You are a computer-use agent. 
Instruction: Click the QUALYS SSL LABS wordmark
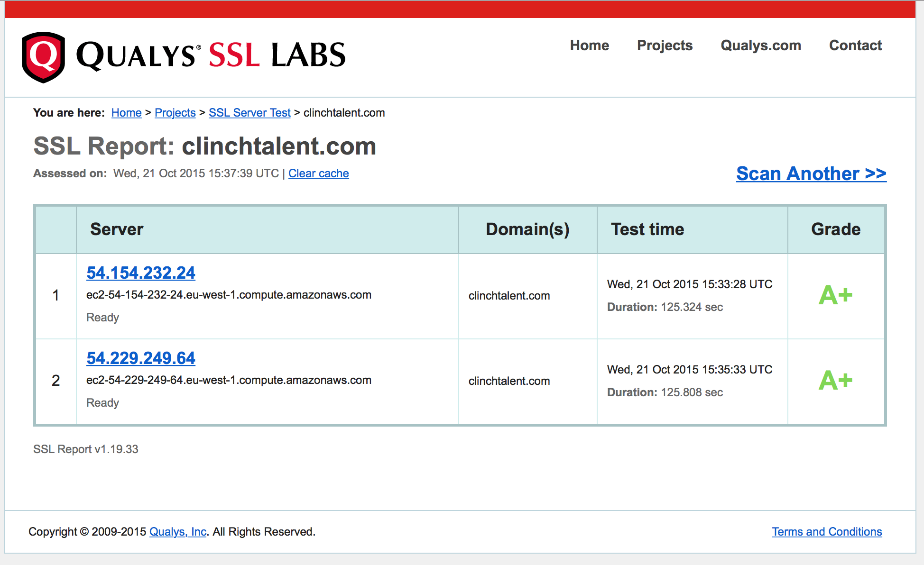tap(211, 55)
